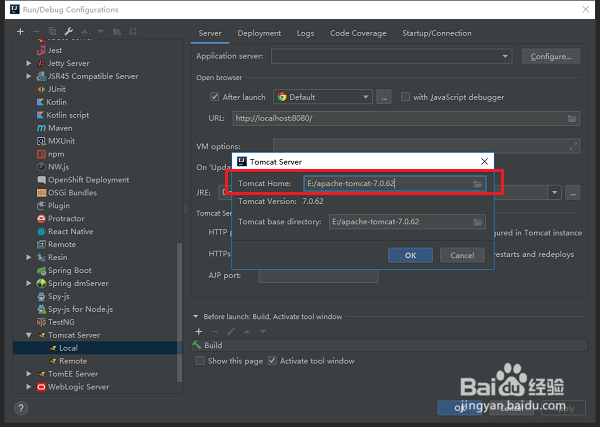Select React Native entry
600x427 pixels.
70,231
